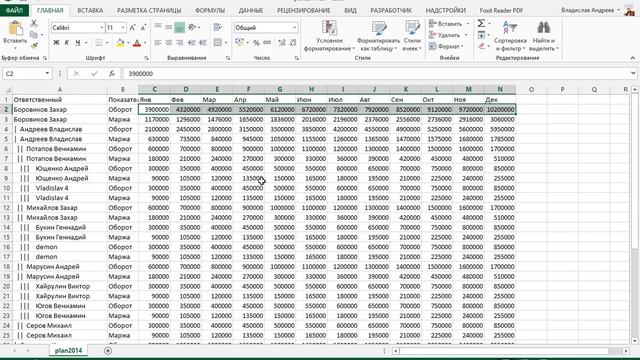Apply percent style format
This screenshot has width=640, height=360.
256,42
